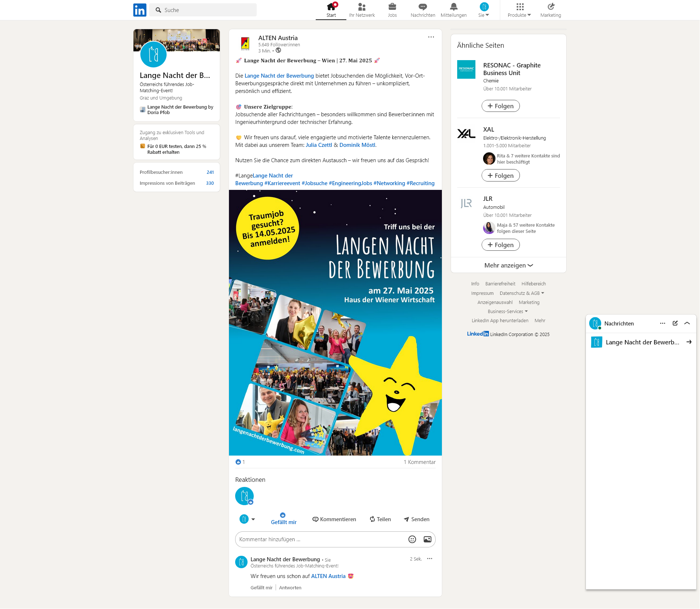Click the Premium trial offer link

[x=176, y=149]
